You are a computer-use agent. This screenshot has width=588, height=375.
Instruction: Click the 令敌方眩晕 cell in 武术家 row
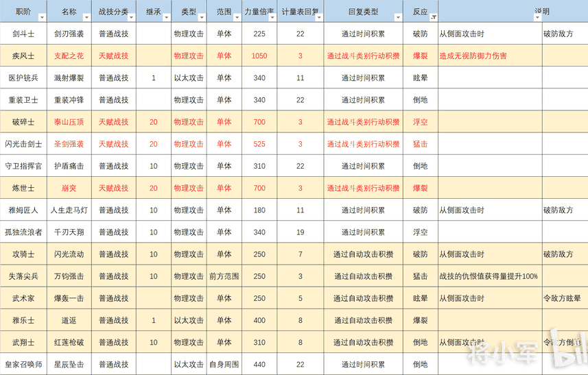565,299
